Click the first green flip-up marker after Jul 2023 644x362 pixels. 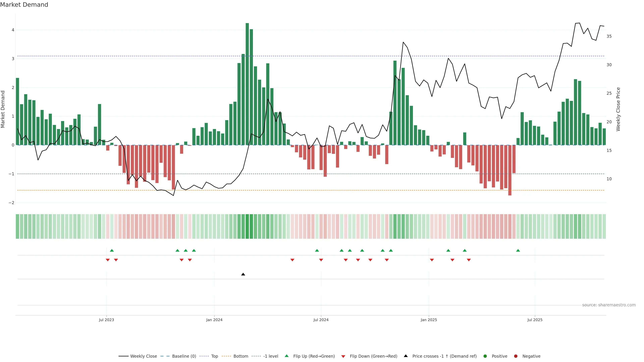point(112,251)
